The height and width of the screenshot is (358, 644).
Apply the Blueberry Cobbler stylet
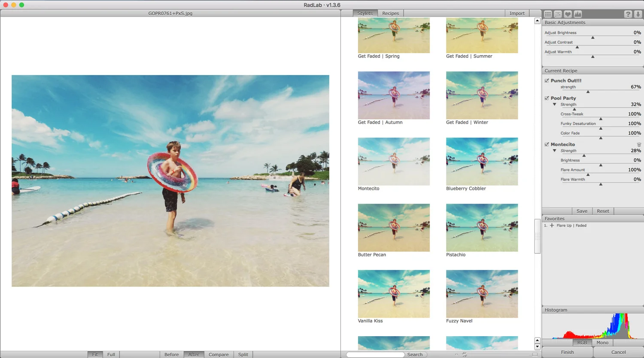[x=482, y=161]
